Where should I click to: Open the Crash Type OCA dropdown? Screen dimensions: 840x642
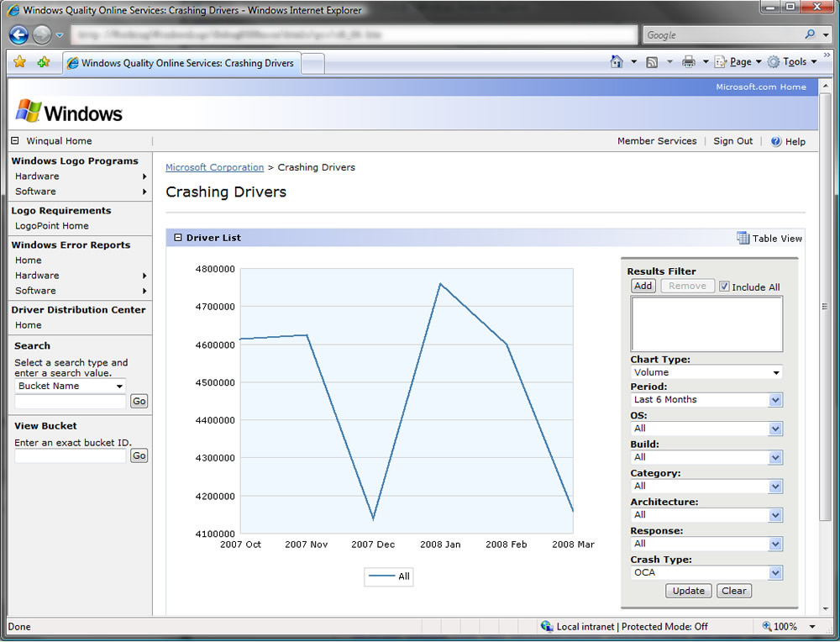(706, 573)
